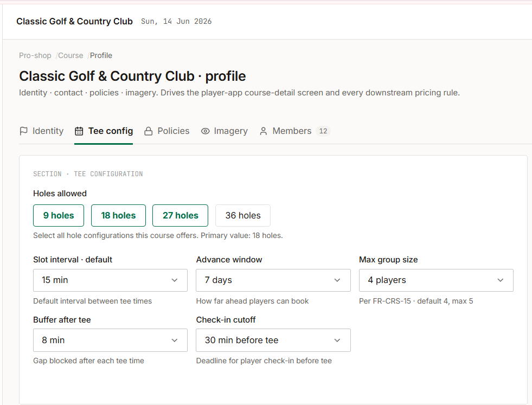532x405 pixels.
Task: Click the Profile breadcrumb
Action: tap(101, 56)
